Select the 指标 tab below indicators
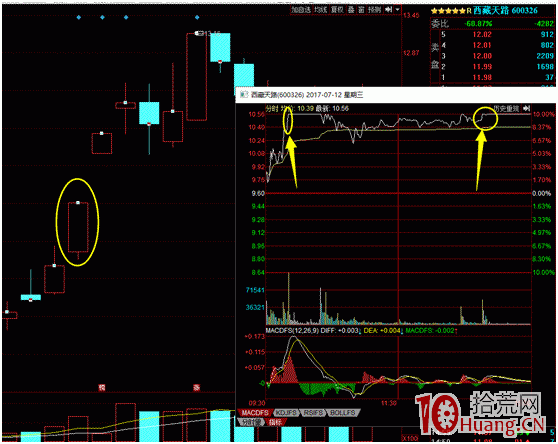Viewport: 558px width, 444px height. click(x=276, y=422)
